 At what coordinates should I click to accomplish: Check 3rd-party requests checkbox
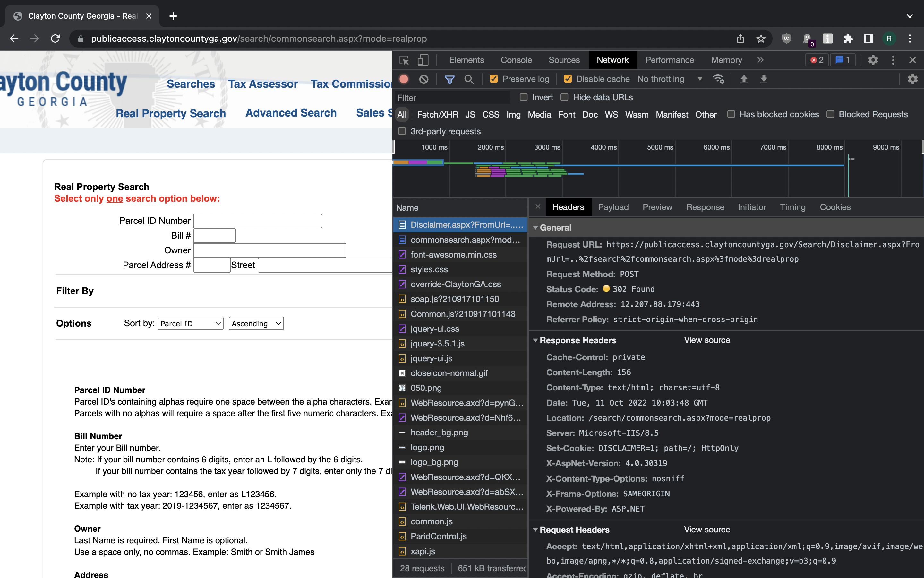click(x=402, y=131)
